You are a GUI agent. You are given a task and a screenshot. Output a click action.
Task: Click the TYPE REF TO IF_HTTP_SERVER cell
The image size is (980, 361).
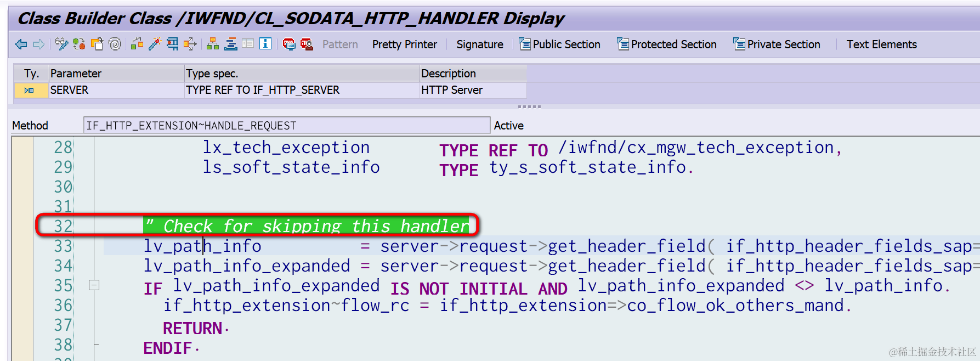[x=302, y=90]
